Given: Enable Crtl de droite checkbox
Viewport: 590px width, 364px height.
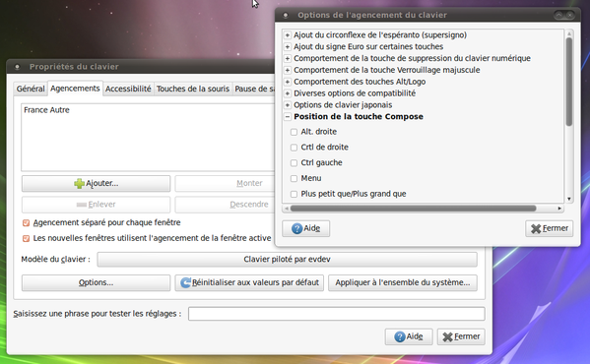Looking at the screenshot, I should point(294,148).
